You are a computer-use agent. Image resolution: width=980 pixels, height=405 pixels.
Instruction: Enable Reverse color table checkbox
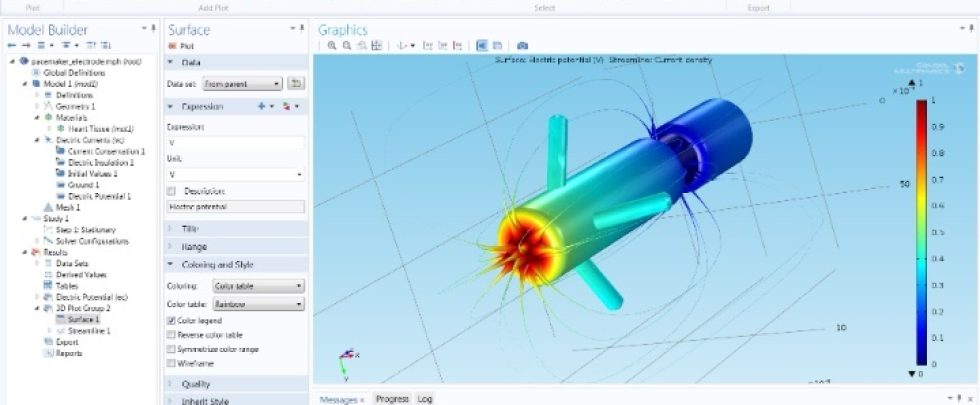click(171, 335)
